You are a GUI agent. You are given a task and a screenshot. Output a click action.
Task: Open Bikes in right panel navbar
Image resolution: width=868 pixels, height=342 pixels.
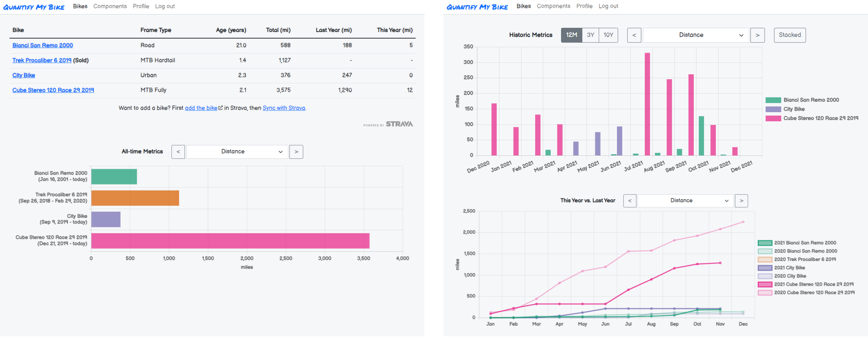tap(523, 6)
